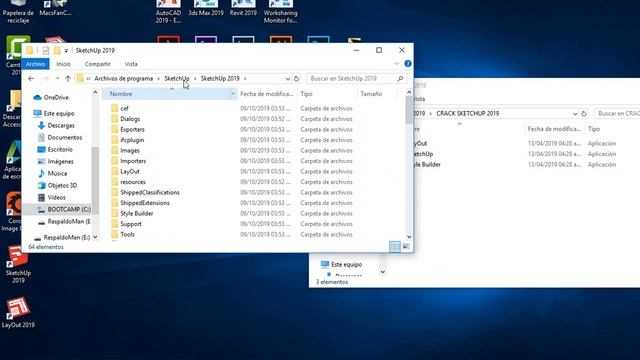The width and height of the screenshot is (640, 360).
Task: Open the Papelera de reciclaje icon
Action: [18, 11]
